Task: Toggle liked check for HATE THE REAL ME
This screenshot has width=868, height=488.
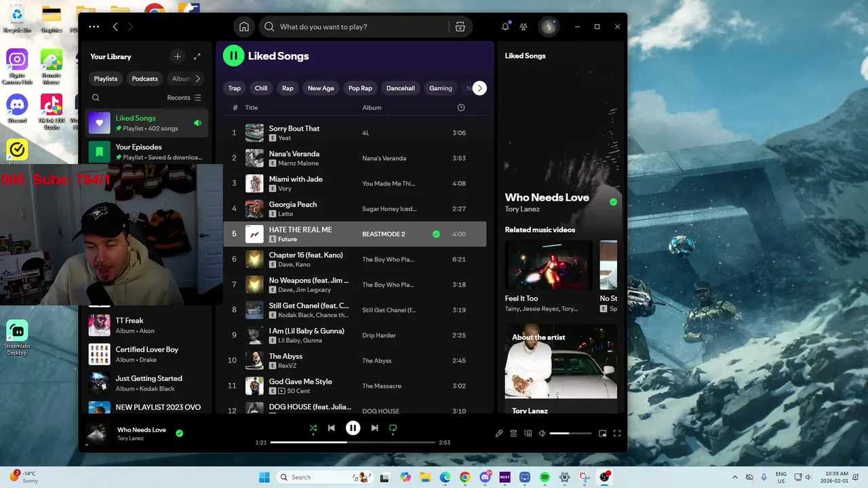Action: 436,234
